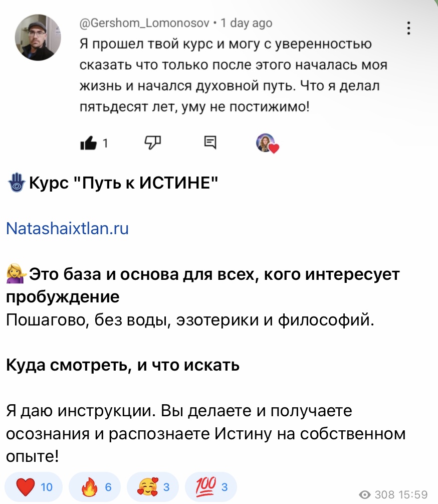Click the eye views icon near 308
438x504 pixels.
tap(365, 495)
